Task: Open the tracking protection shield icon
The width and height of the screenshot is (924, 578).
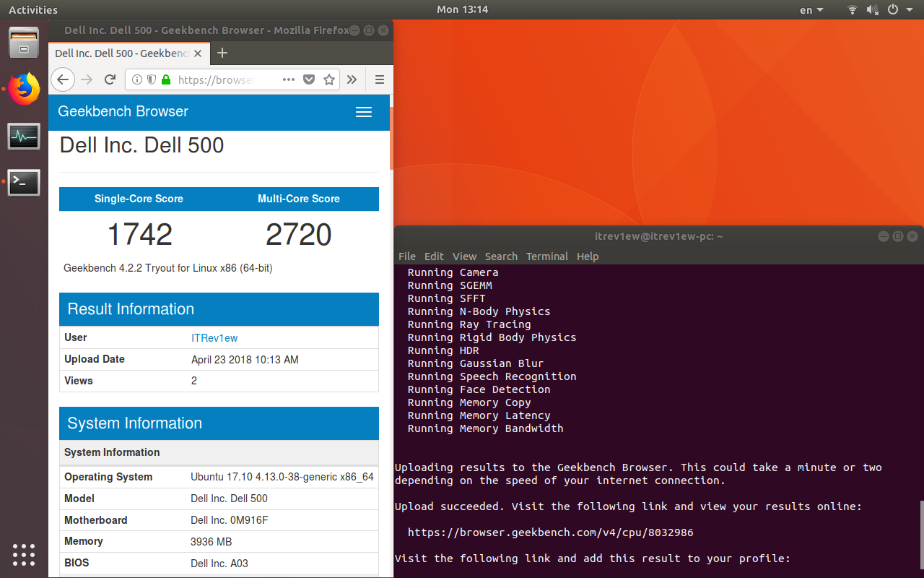Action: [x=152, y=79]
